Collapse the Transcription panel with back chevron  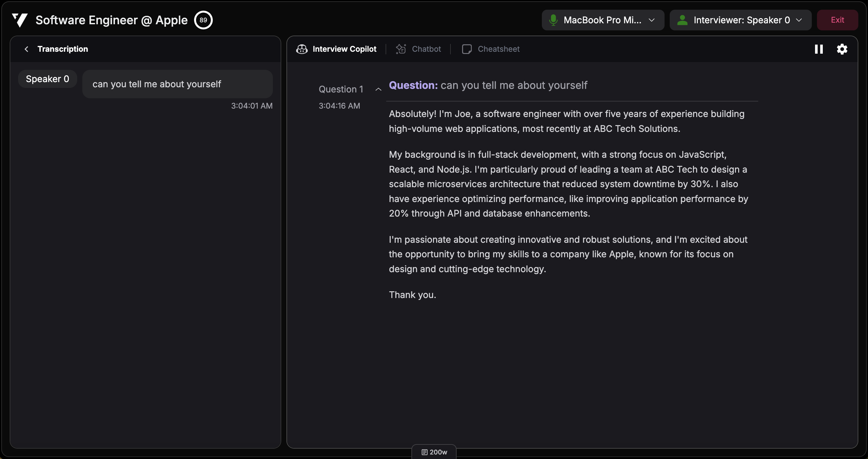[x=26, y=49]
